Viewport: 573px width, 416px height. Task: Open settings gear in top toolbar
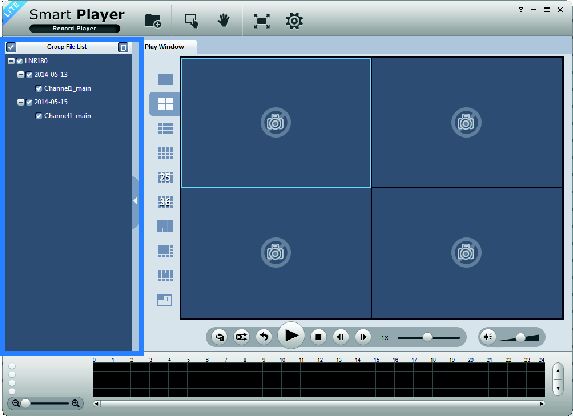coord(294,21)
